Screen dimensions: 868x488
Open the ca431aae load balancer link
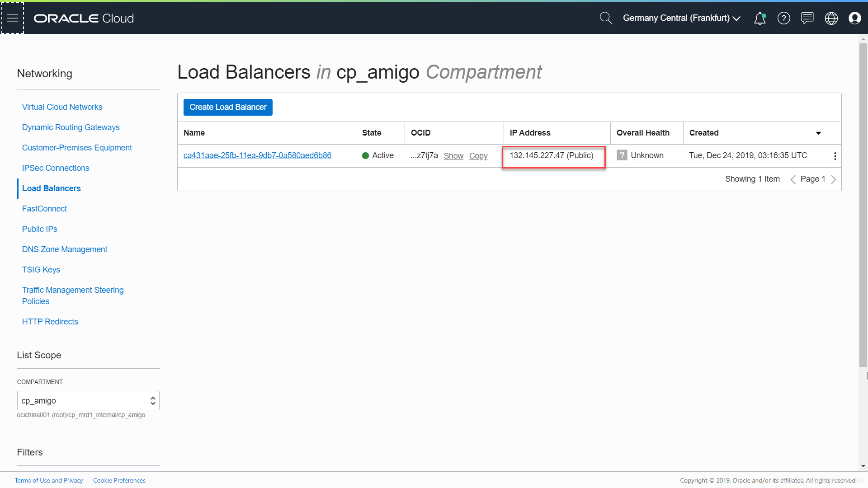257,155
